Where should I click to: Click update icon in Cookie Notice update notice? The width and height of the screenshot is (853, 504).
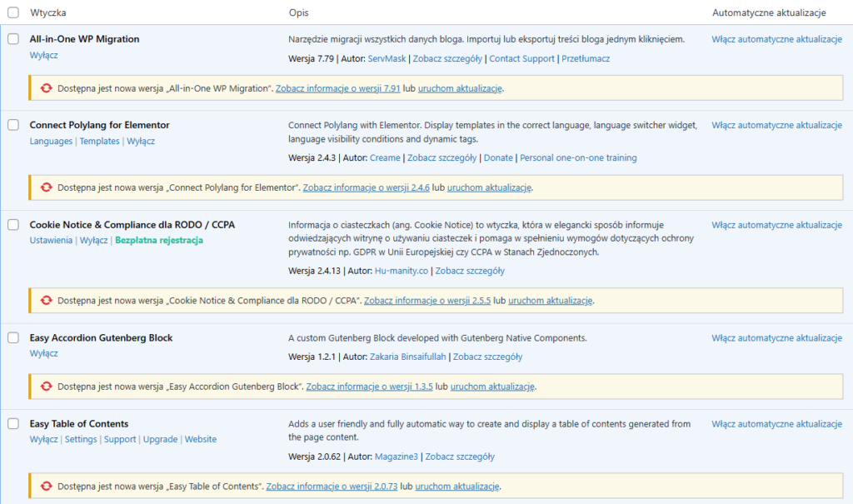[47, 301]
